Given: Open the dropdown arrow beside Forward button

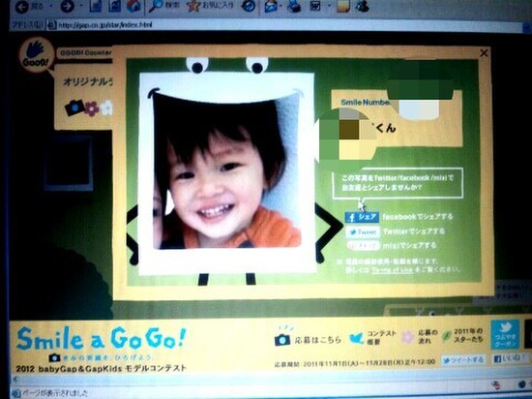Looking at the screenshot, I should click(81, 7).
